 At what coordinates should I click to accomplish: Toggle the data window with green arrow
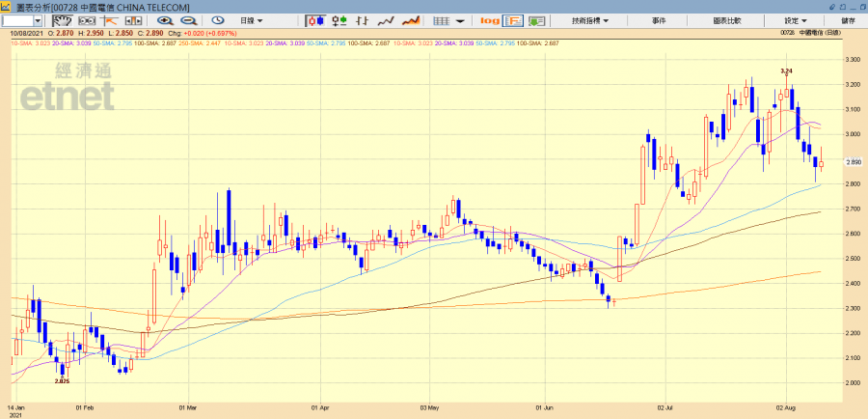[537, 20]
